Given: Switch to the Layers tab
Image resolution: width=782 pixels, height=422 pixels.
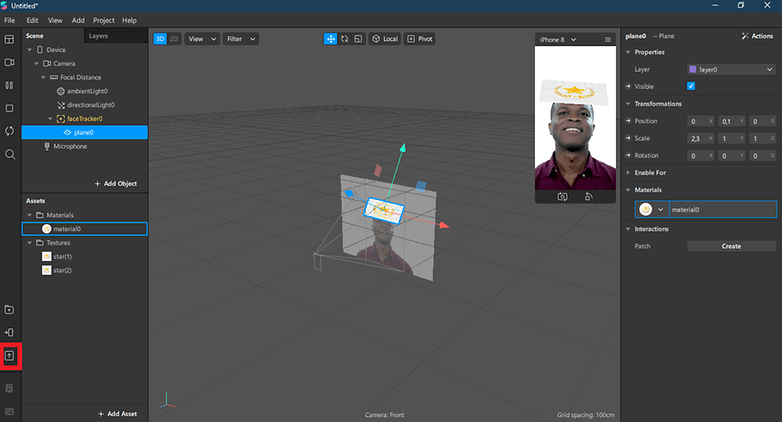Looking at the screenshot, I should click(x=98, y=36).
